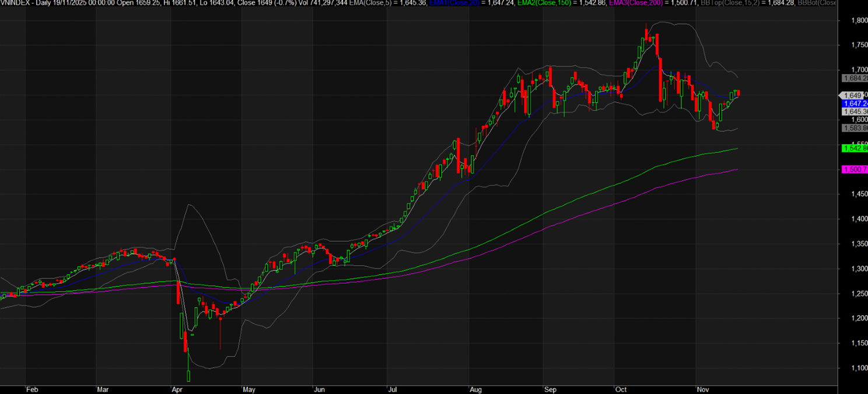Select the gray 1,684.28 Bollinger top tag
The height and width of the screenshot is (394, 868).
point(854,78)
